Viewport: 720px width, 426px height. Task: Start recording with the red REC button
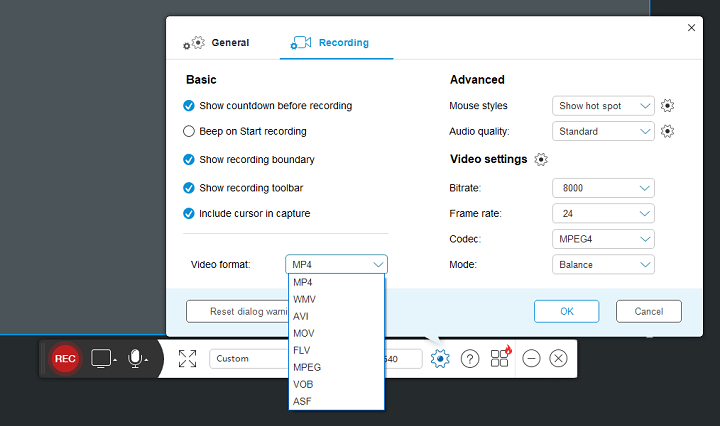click(65, 359)
